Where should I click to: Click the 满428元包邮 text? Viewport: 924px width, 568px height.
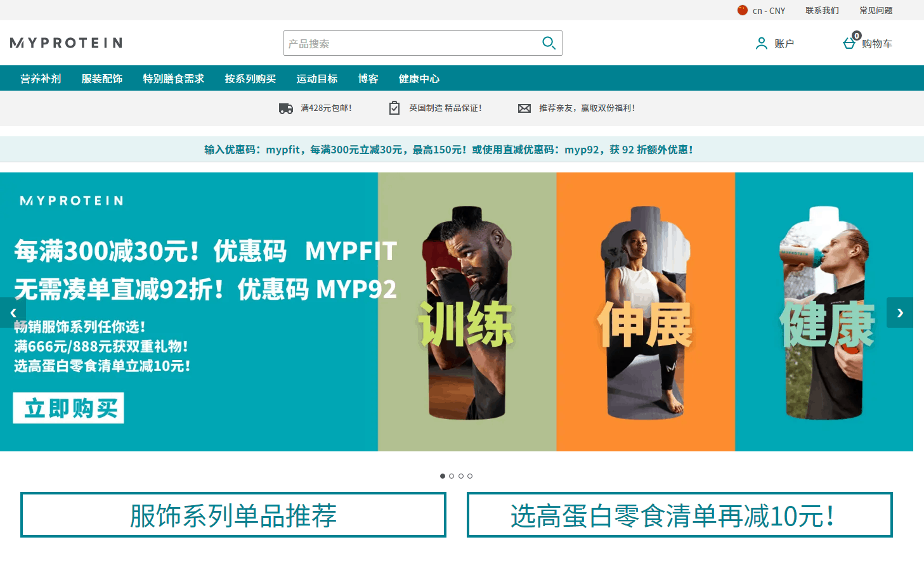coord(326,108)
